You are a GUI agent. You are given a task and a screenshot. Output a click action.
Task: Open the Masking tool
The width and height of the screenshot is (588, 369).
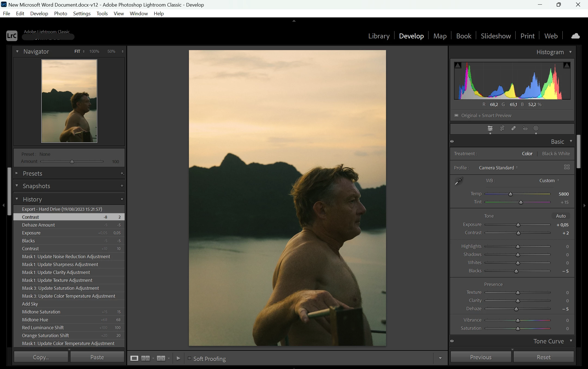click(536, 128)
